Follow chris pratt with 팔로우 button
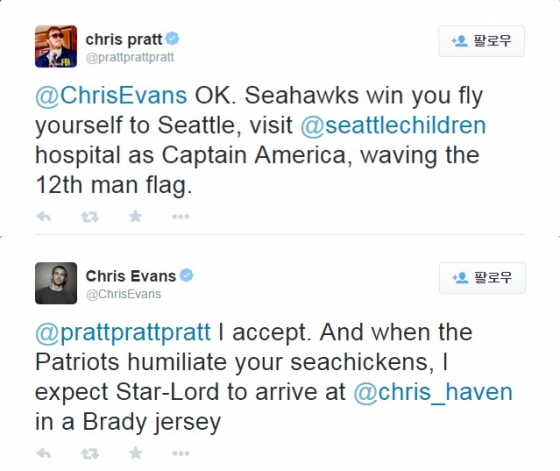 click(x=481, y=41)
